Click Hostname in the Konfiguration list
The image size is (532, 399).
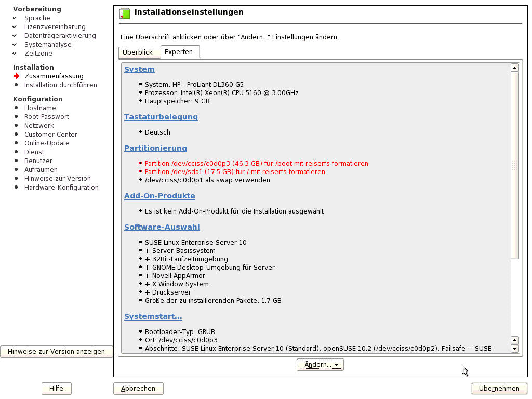tap(40, 108)
